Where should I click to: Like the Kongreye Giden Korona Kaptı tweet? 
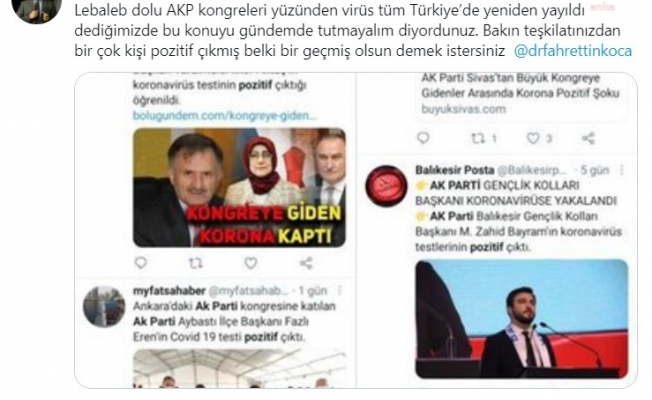(x=250, y=263)
